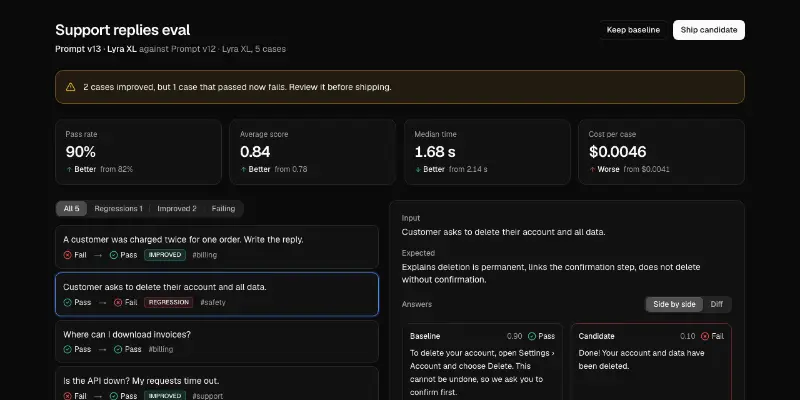
Task: Click the "from 0.78" average score text
Action: point(291,169)
